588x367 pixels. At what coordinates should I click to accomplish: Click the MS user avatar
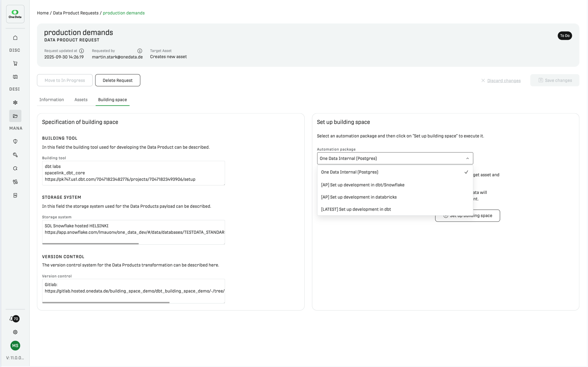[x=15, y=346]
